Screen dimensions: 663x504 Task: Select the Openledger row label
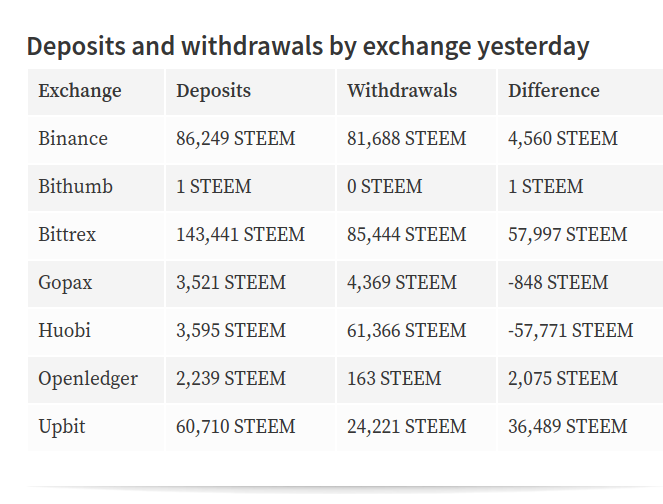(x=88, y=379)
